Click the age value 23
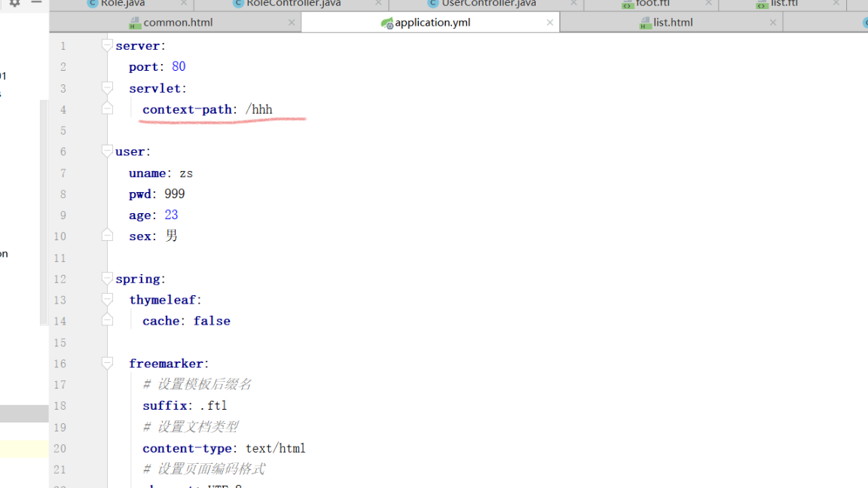Viewport: 868px width, 488px height. click(171, 215)
